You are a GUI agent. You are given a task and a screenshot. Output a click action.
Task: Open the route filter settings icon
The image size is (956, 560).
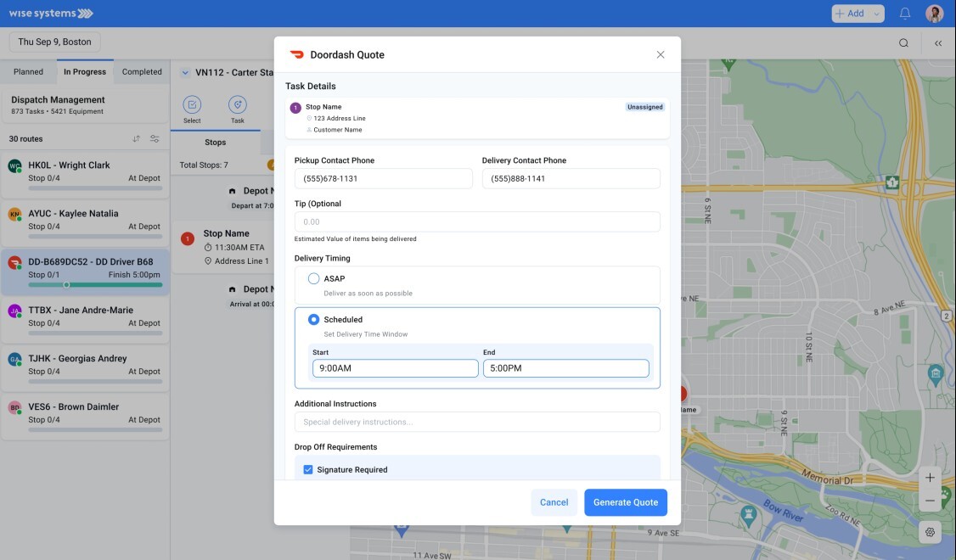pyautogui.click(x=155, y=139)
